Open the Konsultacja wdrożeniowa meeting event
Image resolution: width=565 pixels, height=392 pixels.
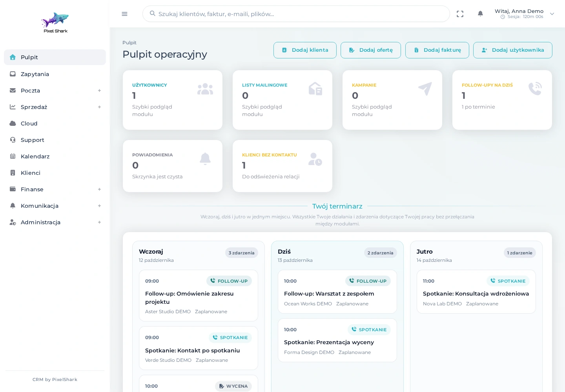[476, 292]
